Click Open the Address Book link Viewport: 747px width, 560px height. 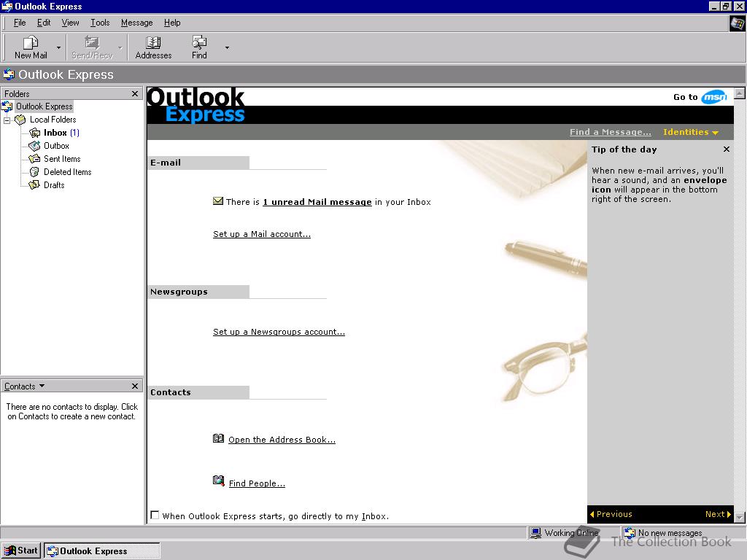tap(282, 440)
